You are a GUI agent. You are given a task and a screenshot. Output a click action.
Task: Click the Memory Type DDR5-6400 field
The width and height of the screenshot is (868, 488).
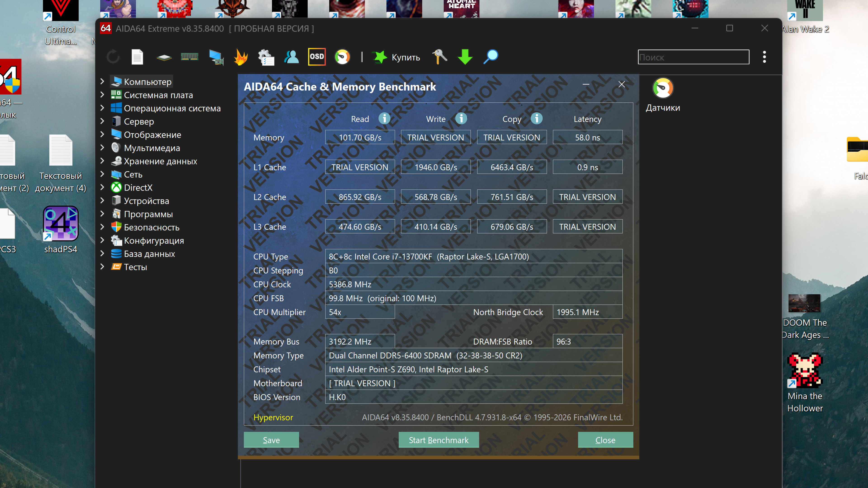pos(474,355)
